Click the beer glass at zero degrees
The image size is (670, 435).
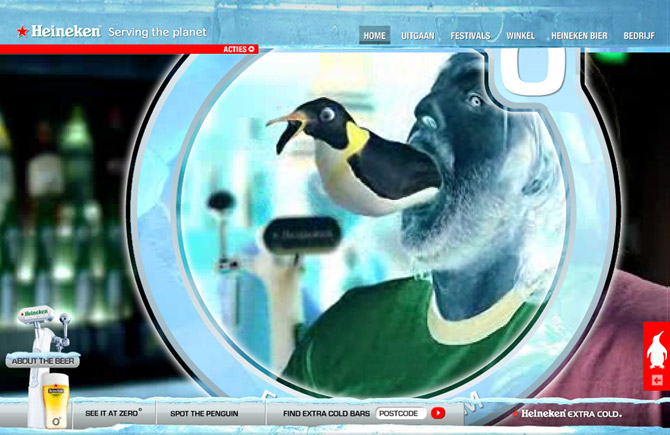(56, 401)
